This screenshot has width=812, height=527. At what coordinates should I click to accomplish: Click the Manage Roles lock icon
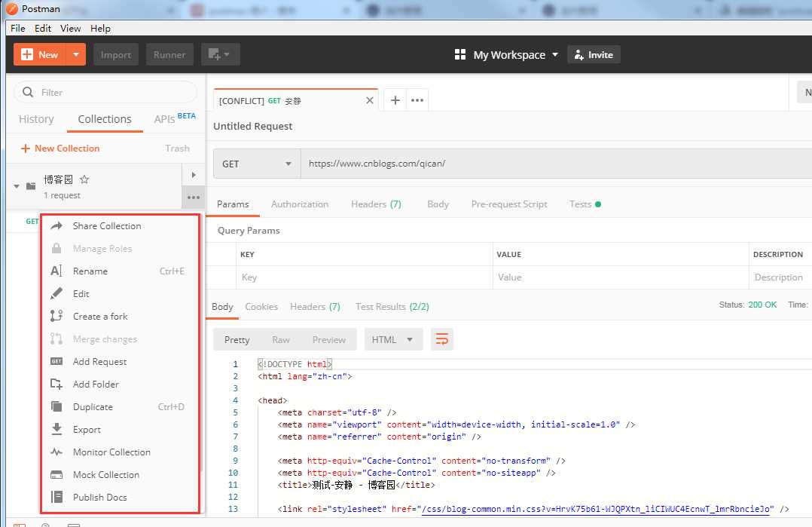(56, 248)
